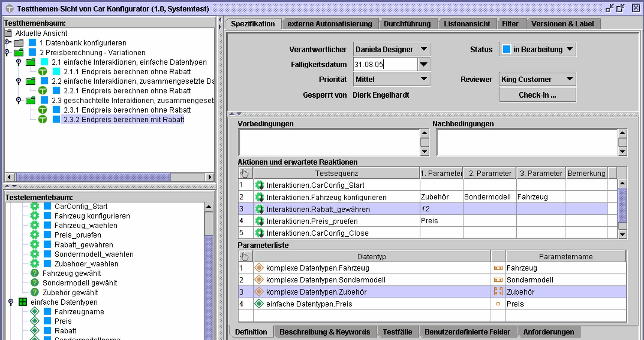Click the gray folder icon of 1 Datenbank konfigurieren
The height and width of the screenshot is (340, 644).
(19, 43)
